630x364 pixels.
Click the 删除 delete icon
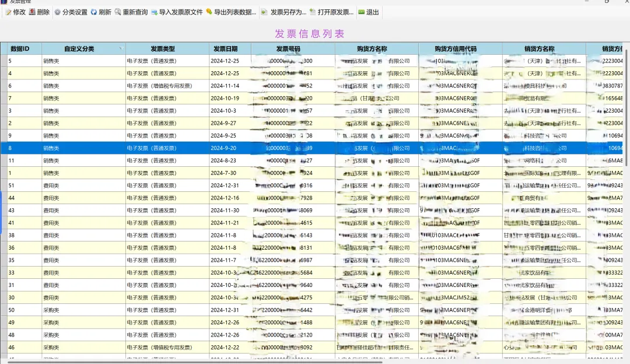(32, 12)
